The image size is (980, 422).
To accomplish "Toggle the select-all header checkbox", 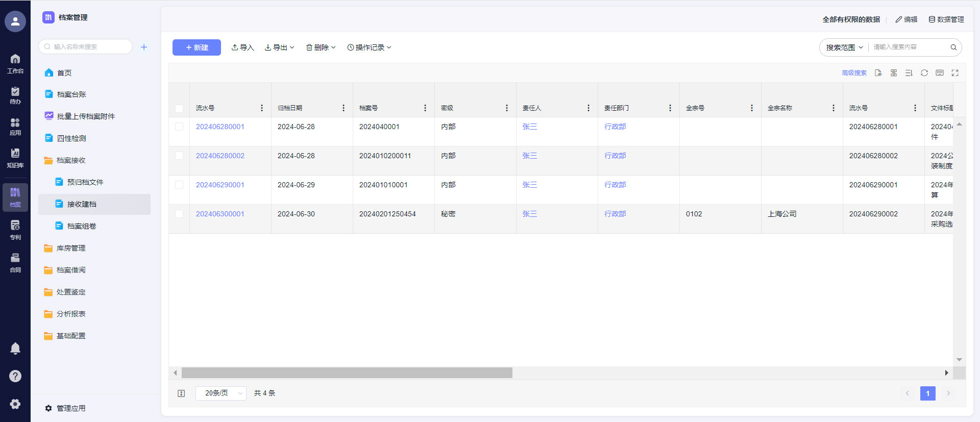I will [x=179, y=108].
